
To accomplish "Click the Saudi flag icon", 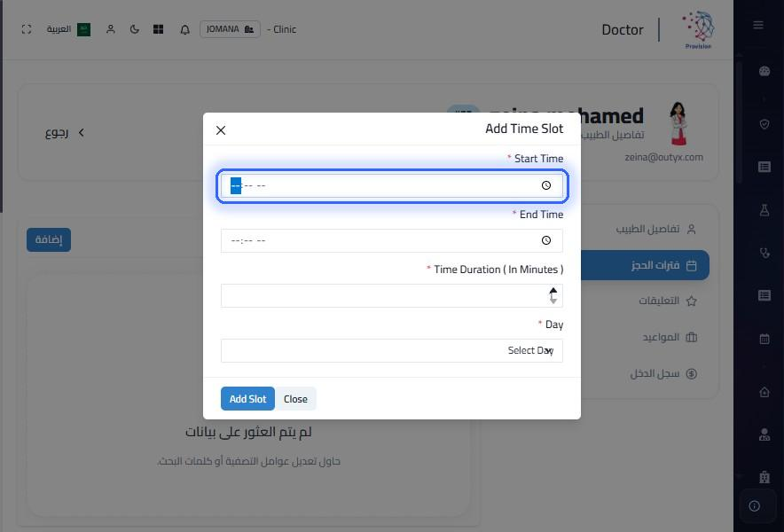I will (x=84, y=29).
